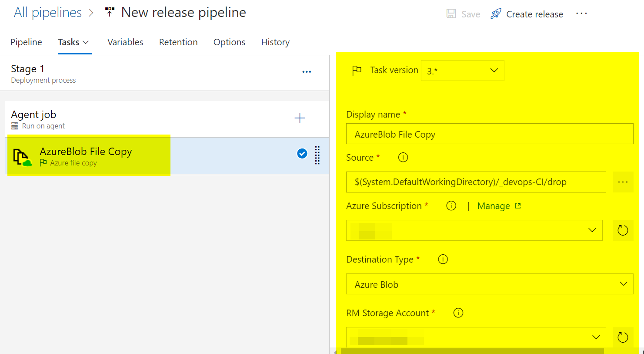Viewport: 644px width, 354px height.
Task: Click the external link icon beside Manage
Action: pyautogui.click(x=518, y=206)
